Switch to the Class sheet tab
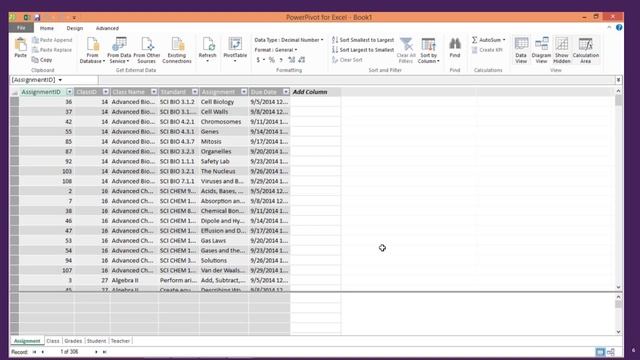This screenshot has height=360, width=640. point(53,341)
